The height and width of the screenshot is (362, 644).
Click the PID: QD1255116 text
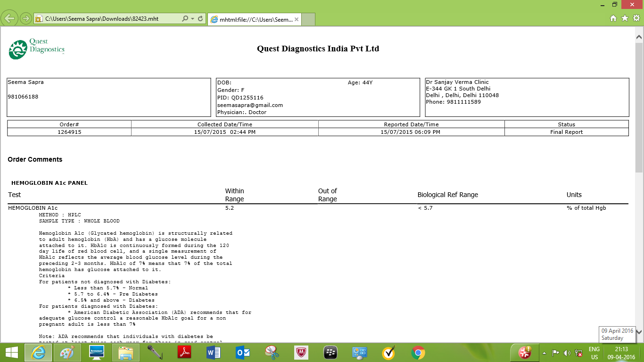pos(240,98)
